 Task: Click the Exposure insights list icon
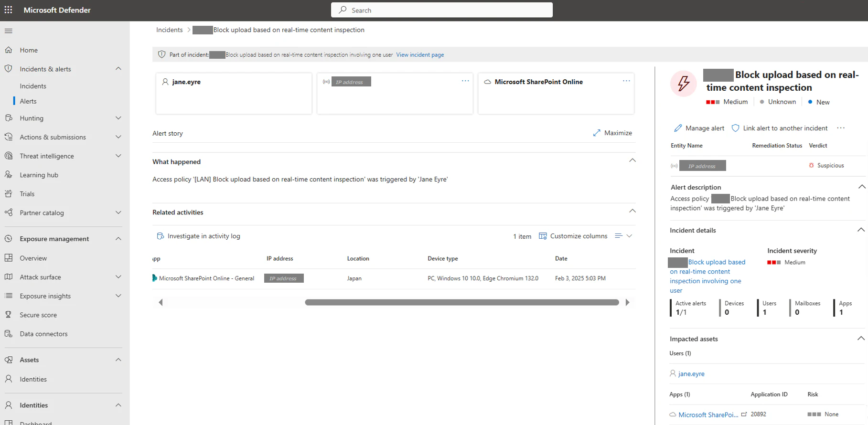pos(8,296)
